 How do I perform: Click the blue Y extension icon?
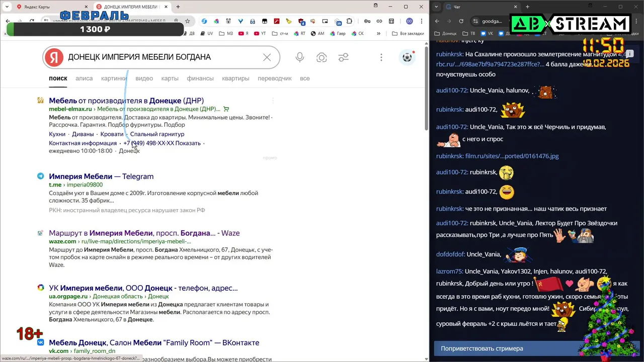point(240,21)
